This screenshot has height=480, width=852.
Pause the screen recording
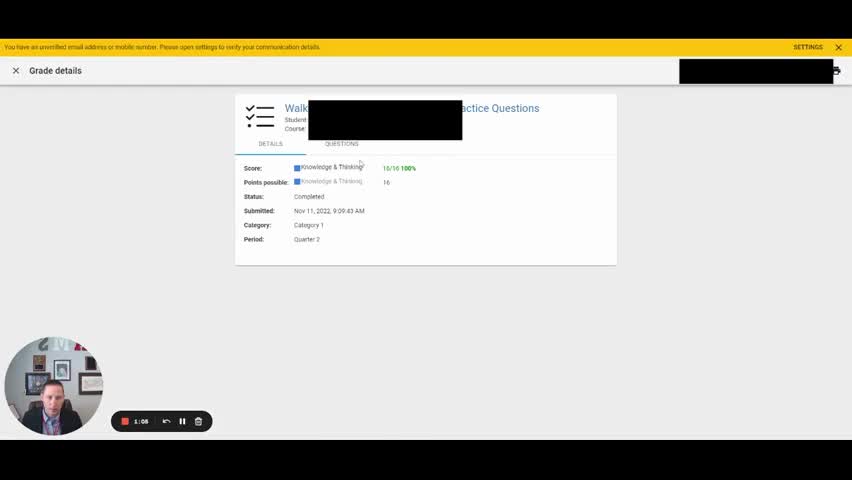tap(182, 422)
